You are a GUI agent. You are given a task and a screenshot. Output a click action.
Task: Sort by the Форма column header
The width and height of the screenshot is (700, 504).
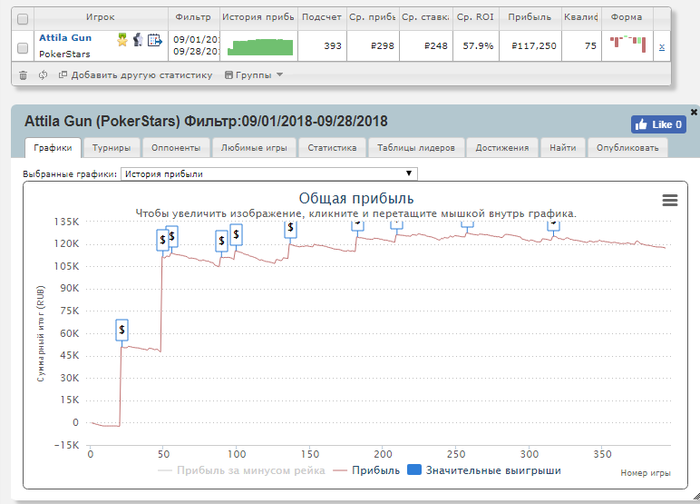626,17
